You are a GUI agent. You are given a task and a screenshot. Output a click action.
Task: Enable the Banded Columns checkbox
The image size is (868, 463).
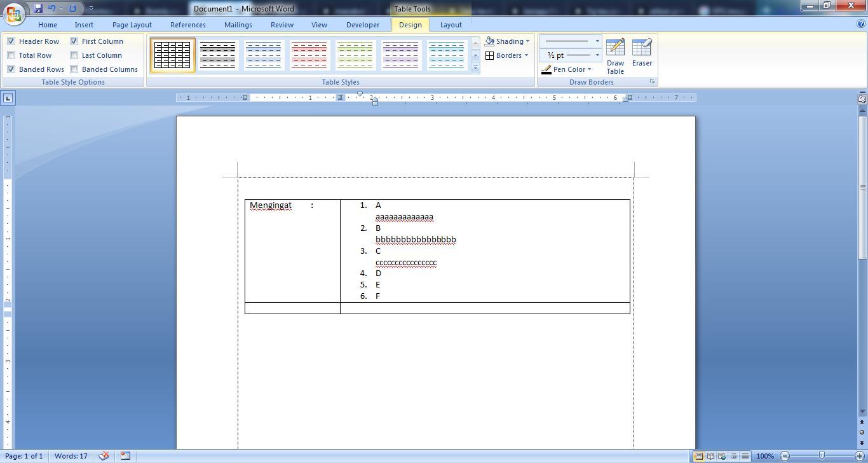74,69
